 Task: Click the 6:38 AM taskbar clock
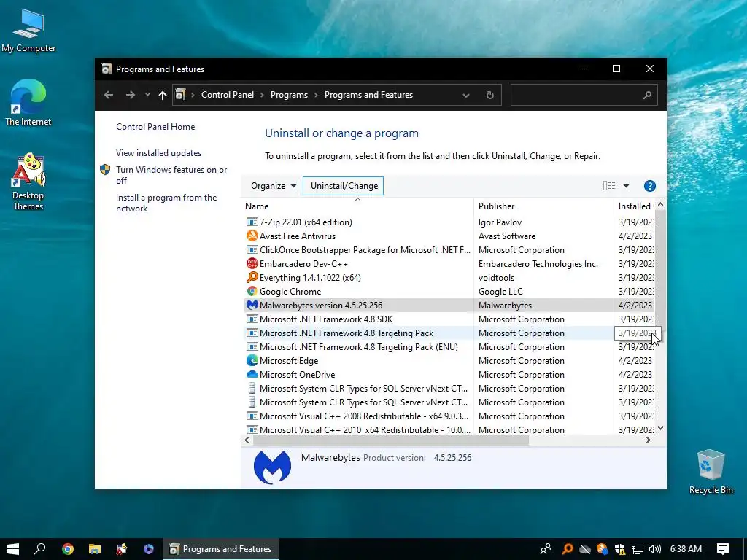[x=686, y=549]
